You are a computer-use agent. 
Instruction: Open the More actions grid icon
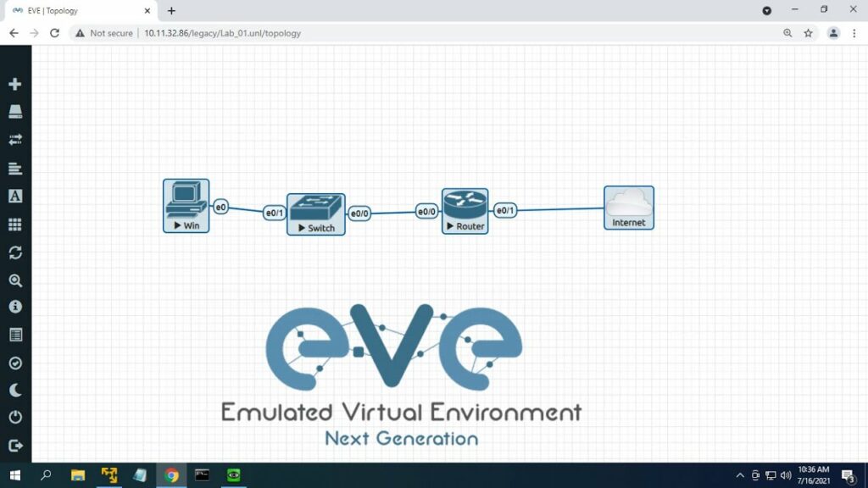pyautogui.click(x=15, y=225)
